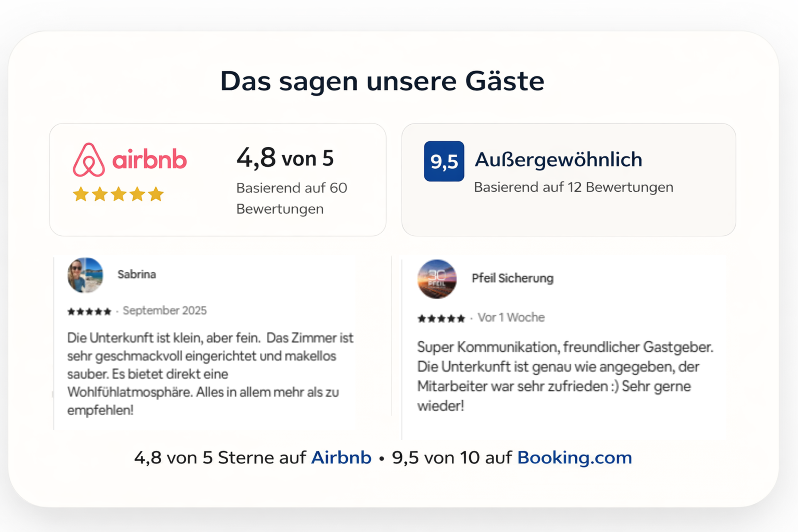This screenshot has width=798, height=532.
Task: Open the Airbnb link in the footer
Action: pos(341,458)
